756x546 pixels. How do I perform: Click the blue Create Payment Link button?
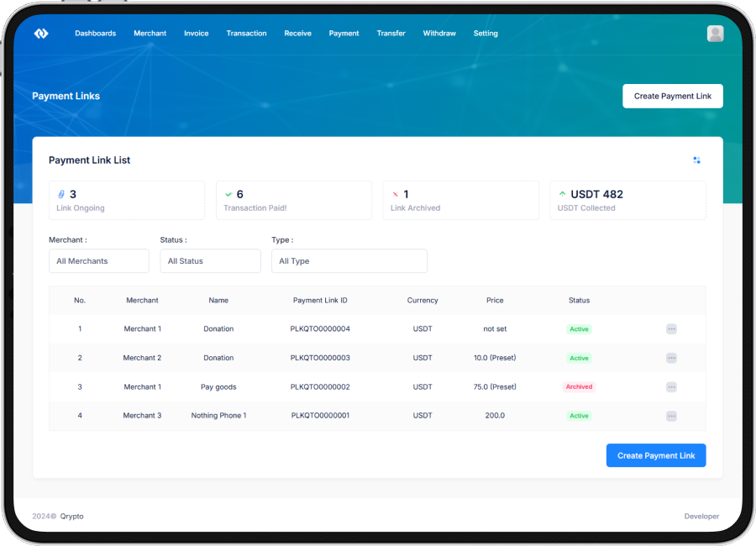656,455
